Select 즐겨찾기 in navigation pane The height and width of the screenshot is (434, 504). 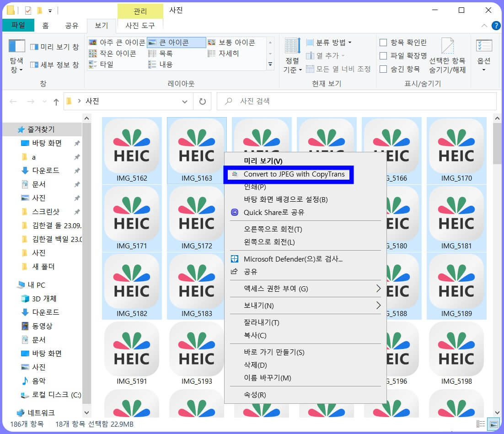pos(41,129)
